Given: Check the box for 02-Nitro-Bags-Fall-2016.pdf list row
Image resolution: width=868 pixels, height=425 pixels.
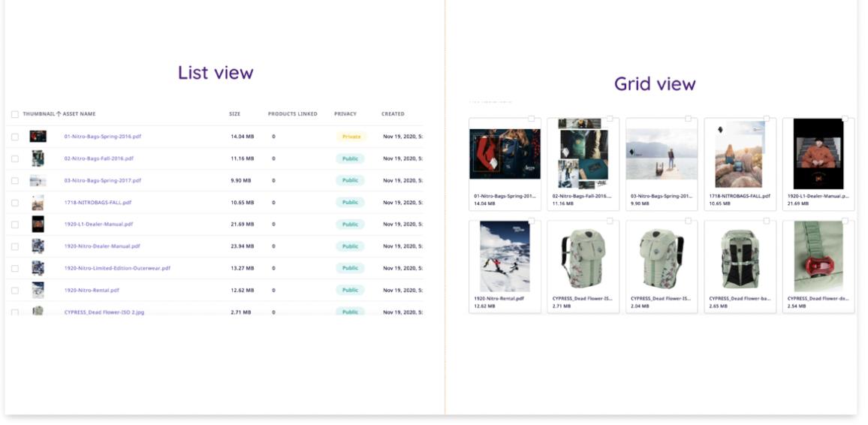Looking at the screenshot, I should point(15,159).
